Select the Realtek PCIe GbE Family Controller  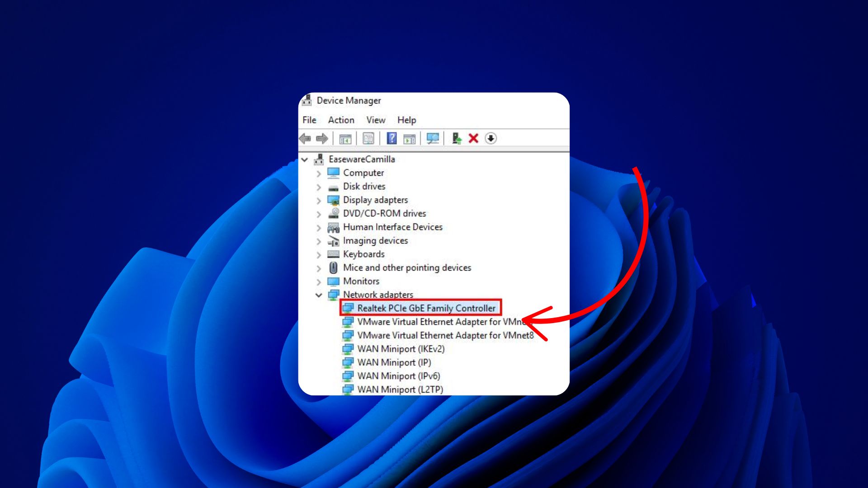426,308
